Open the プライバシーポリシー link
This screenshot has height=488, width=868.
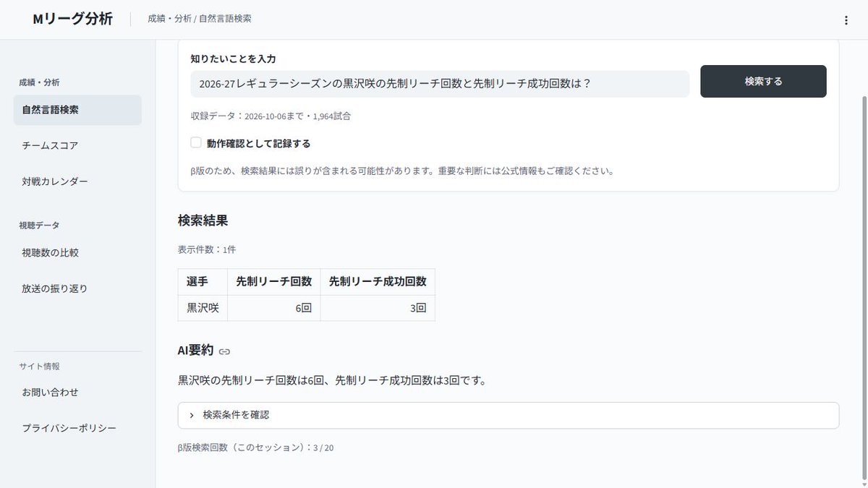click(x=77, y=428)
